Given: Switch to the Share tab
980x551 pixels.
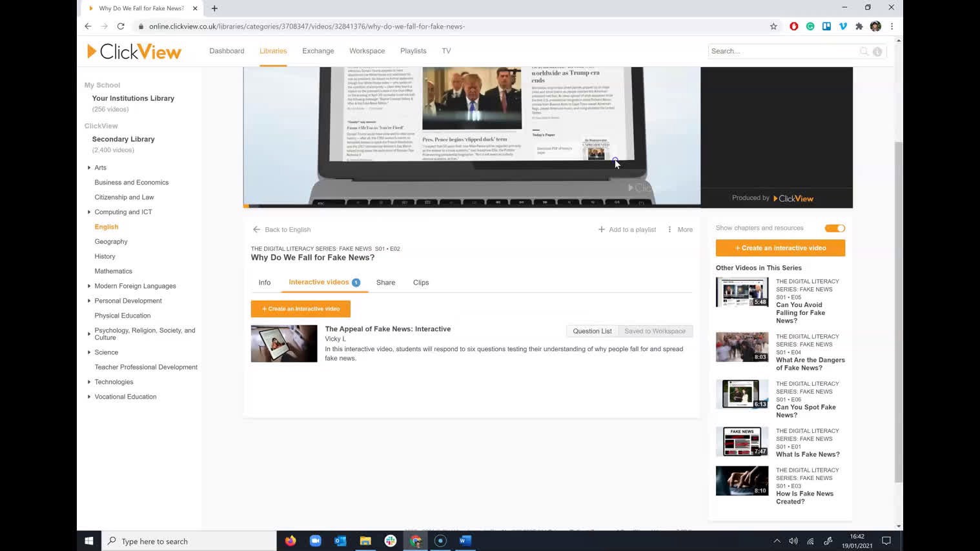Looking at the screenshot, I should (385, 282).
